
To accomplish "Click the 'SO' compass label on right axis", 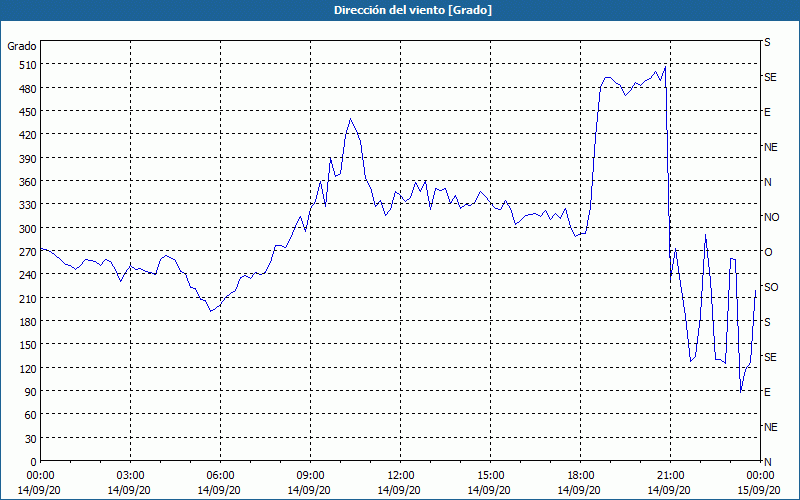I will point(771,287).
